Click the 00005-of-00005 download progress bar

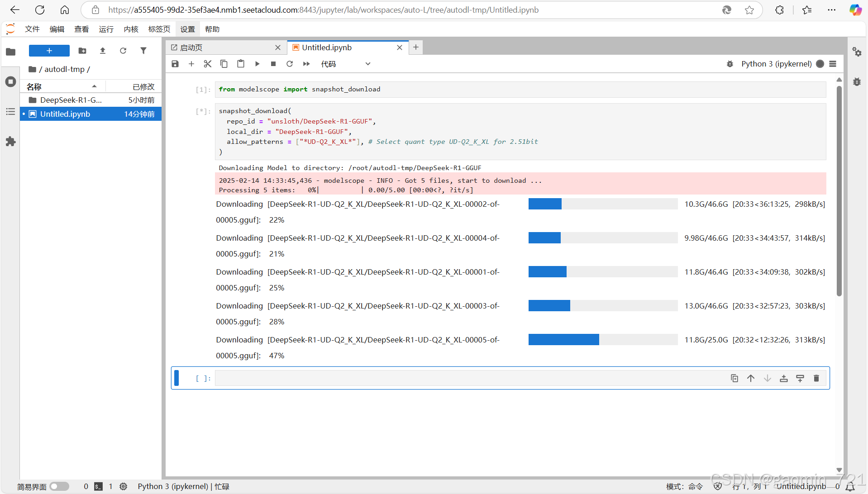603,339
